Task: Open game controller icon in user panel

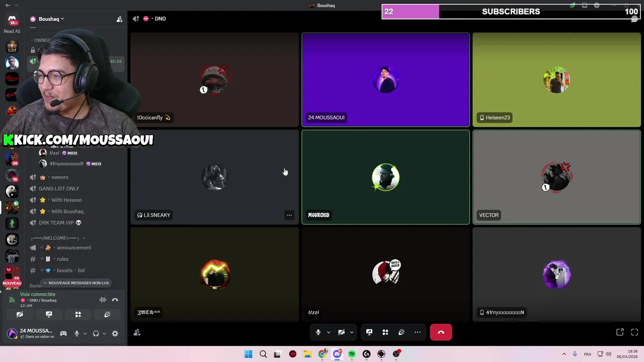Action: click(63, 333)
